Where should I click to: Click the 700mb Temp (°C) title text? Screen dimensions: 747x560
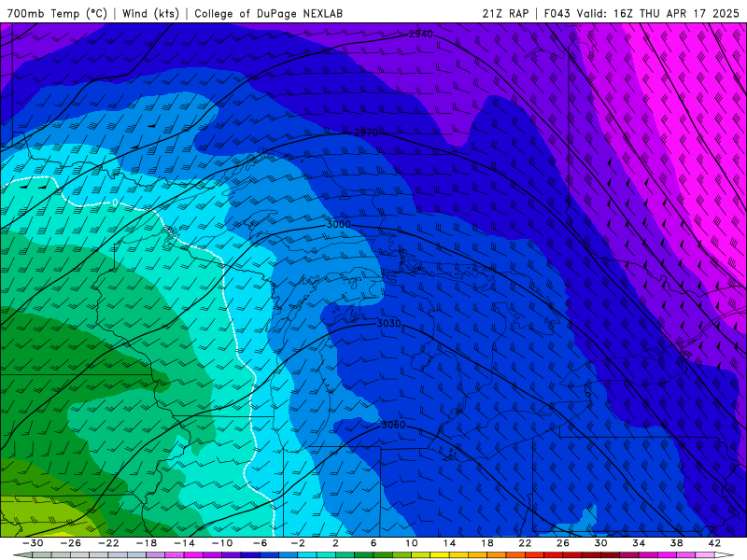click(x=57, y=13)
